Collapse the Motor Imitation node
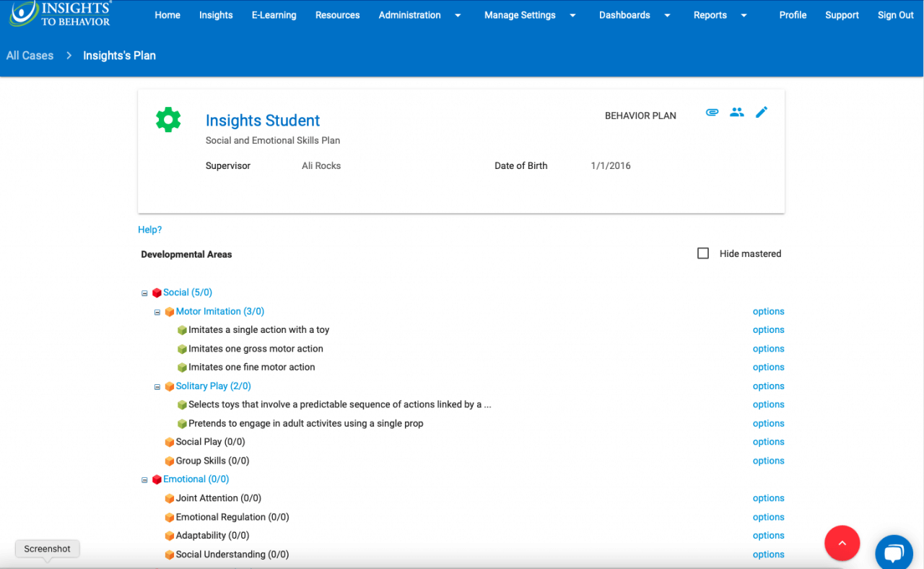924x569 pixels. (157, 312)
